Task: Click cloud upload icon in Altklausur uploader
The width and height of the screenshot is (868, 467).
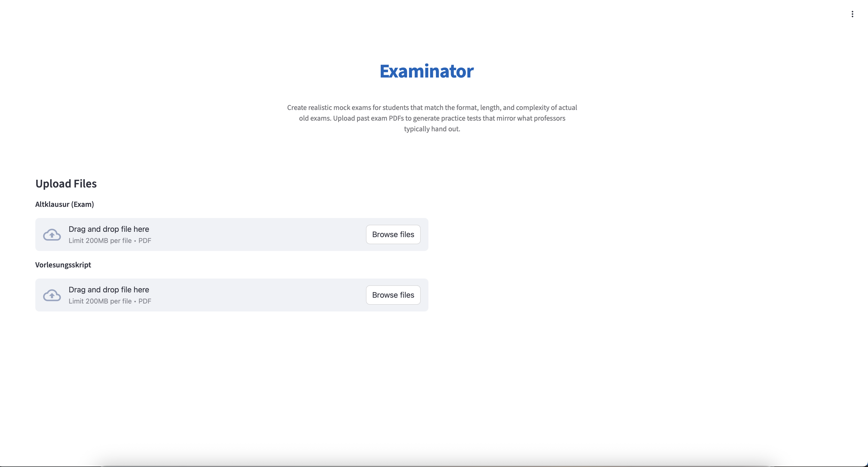Action: tap(52, 235)
